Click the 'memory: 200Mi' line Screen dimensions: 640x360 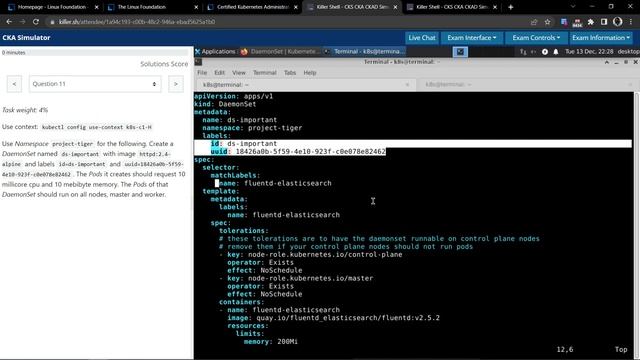pyautogui.click(x=271, y=342)
